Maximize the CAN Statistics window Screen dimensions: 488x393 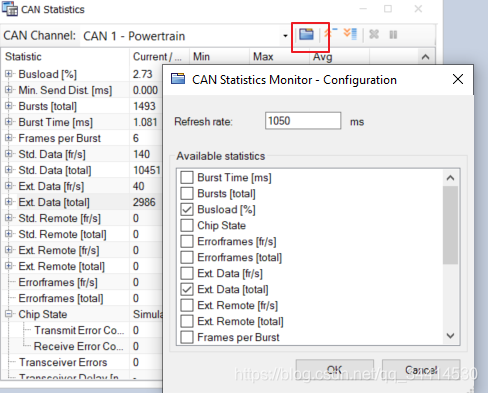(388, 9)
